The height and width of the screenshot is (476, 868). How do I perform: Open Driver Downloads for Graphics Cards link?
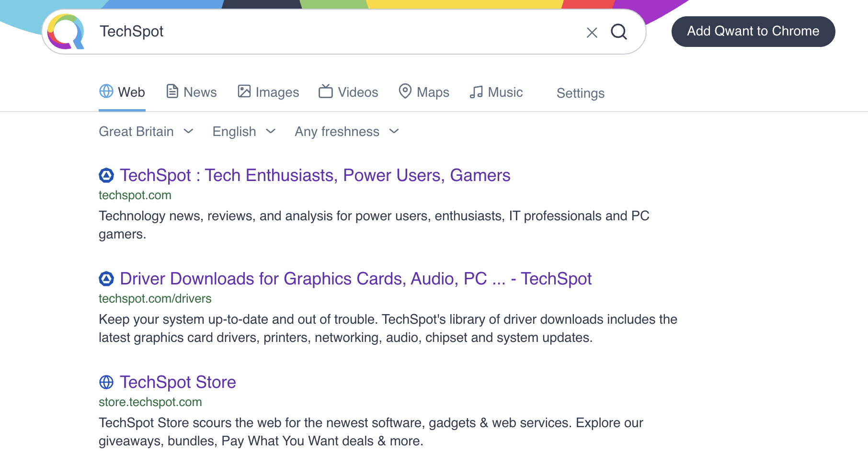pyautogui.click(x=355, y=279)
